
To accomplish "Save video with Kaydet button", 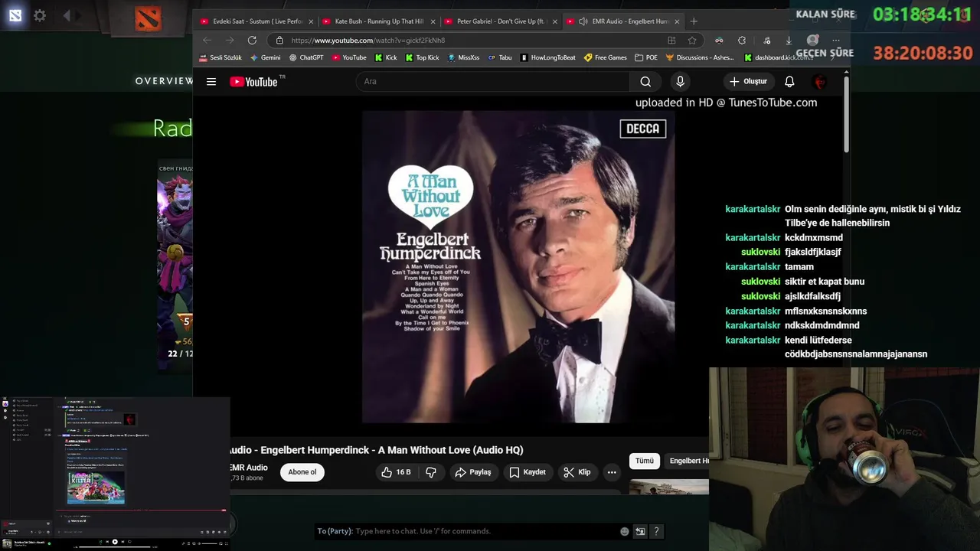I will [528, 472].
